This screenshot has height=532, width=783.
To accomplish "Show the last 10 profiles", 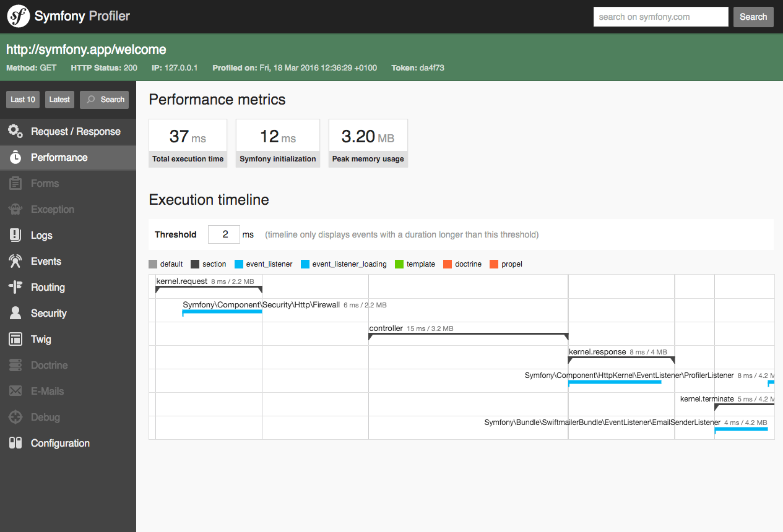I will (x=22, y=99).
